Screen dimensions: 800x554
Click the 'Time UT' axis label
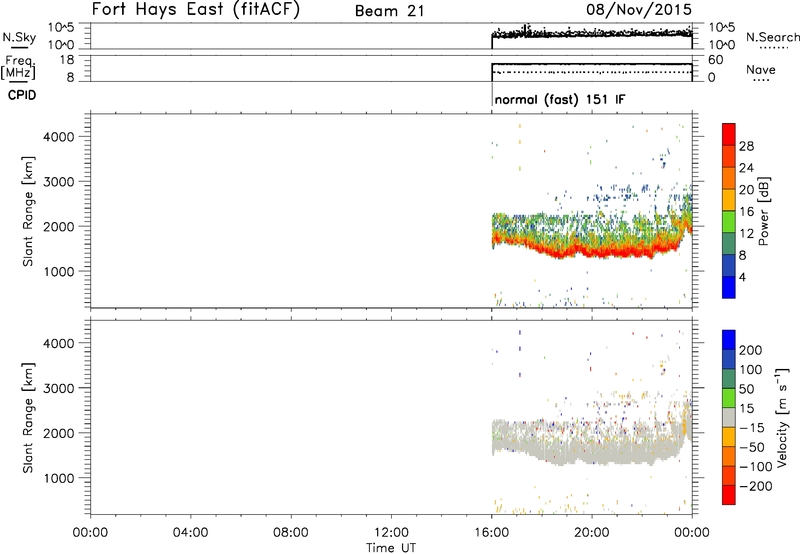click(x=391, y=547)
